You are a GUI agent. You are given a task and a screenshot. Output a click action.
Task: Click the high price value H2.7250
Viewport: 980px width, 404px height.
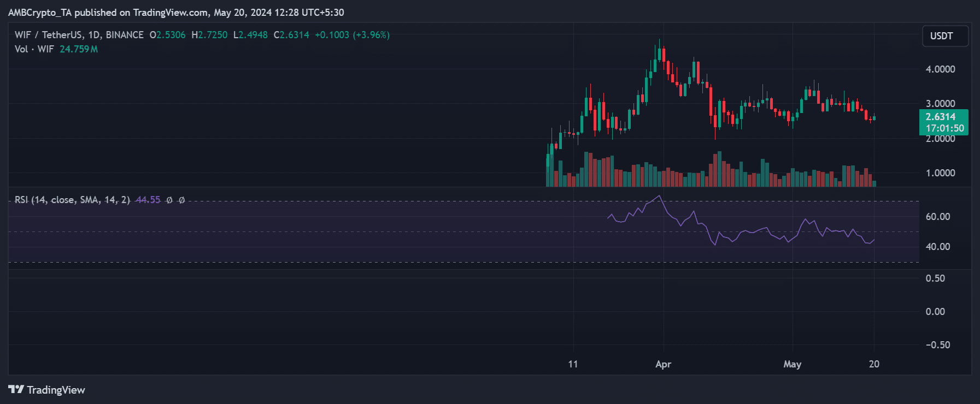[209, 35]
